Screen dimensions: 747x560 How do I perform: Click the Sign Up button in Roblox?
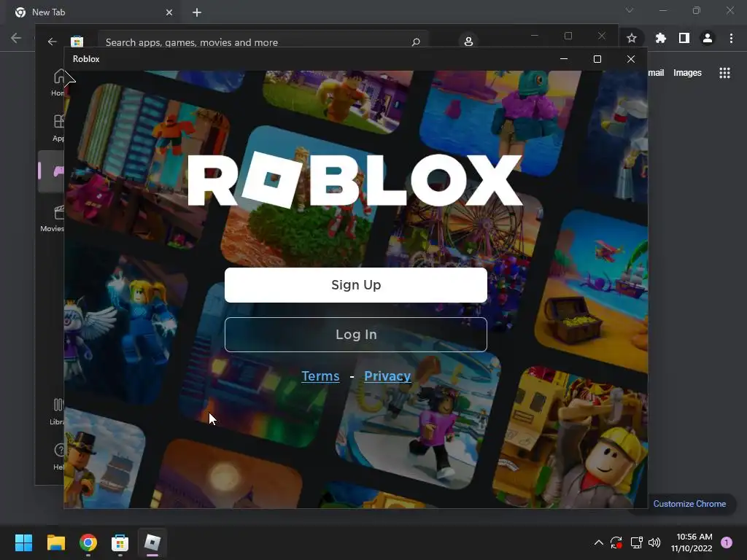point(356,285)
